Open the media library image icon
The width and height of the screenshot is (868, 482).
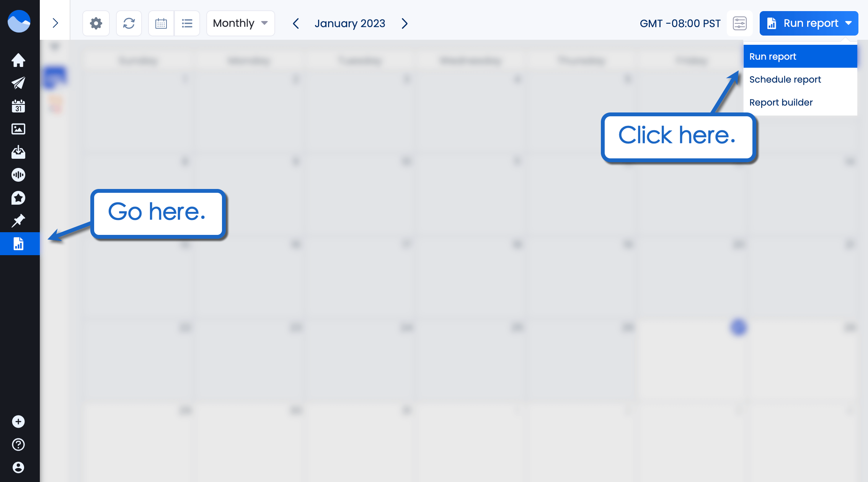tap(18, 129)
